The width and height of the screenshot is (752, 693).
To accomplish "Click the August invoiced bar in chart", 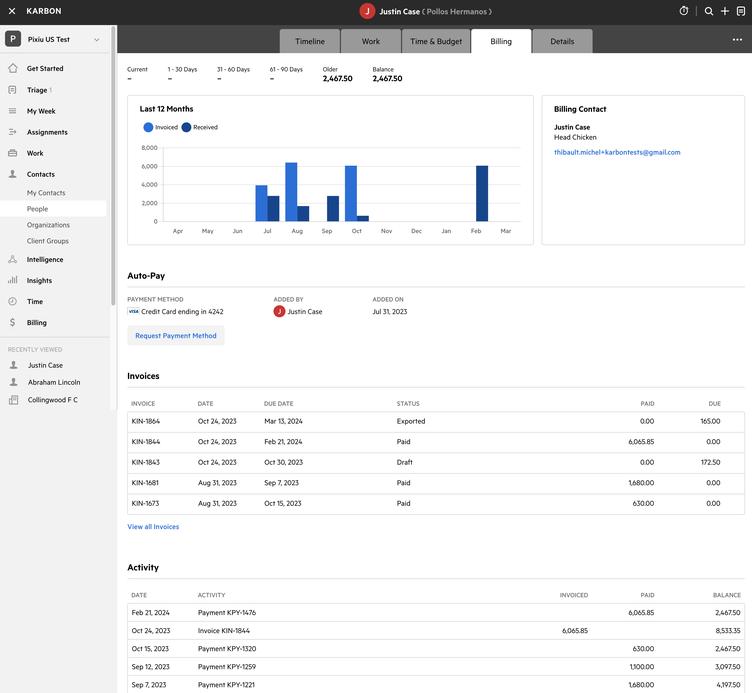I will [291, 192].
